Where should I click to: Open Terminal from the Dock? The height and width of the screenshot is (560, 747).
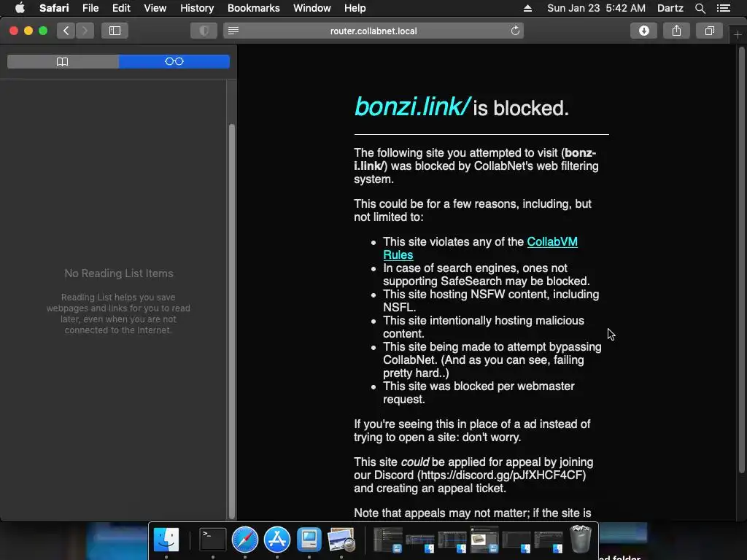(x=212, y=540)
